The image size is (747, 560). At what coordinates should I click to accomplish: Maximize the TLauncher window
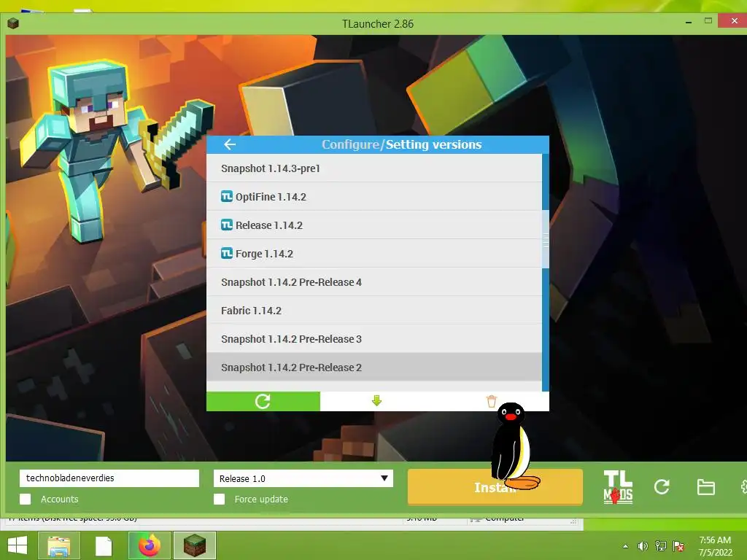(708, 21)
